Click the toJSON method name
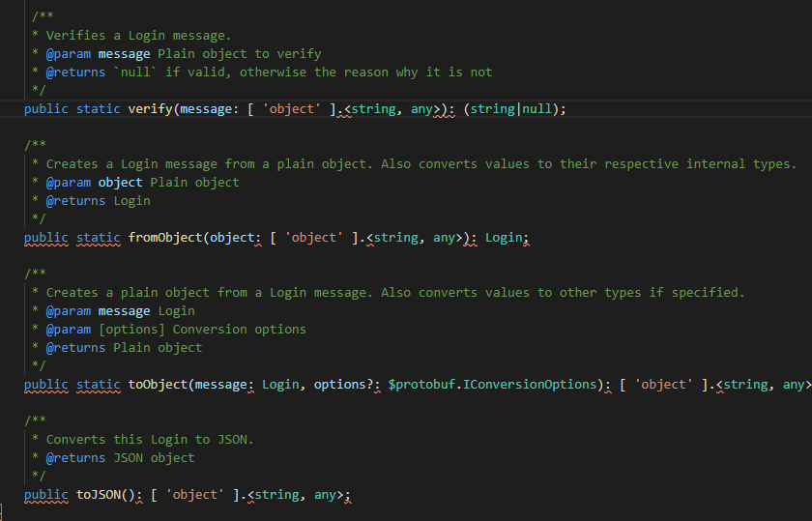The height and width of the screenshot is (521, 812). click(x=101, y=495)
